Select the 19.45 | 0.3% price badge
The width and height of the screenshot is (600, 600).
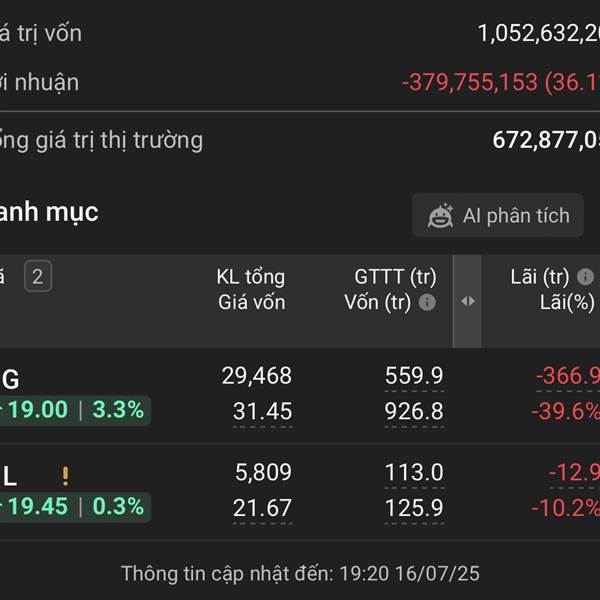[75, 507]
